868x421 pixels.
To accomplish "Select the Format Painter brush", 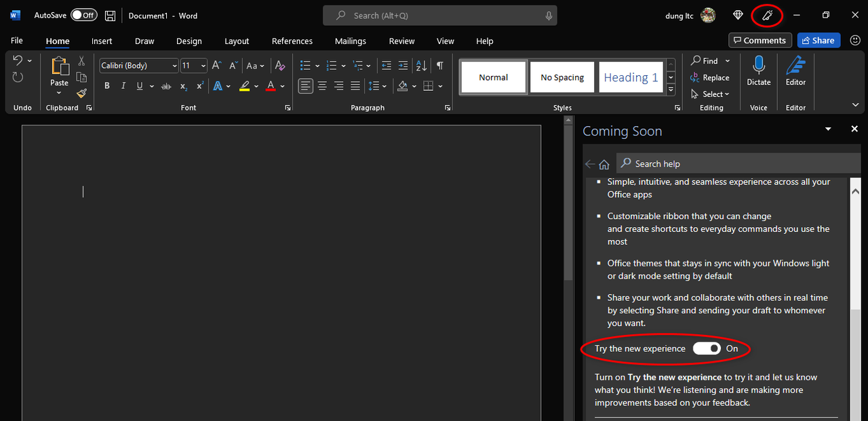I will tap(81, 93).
